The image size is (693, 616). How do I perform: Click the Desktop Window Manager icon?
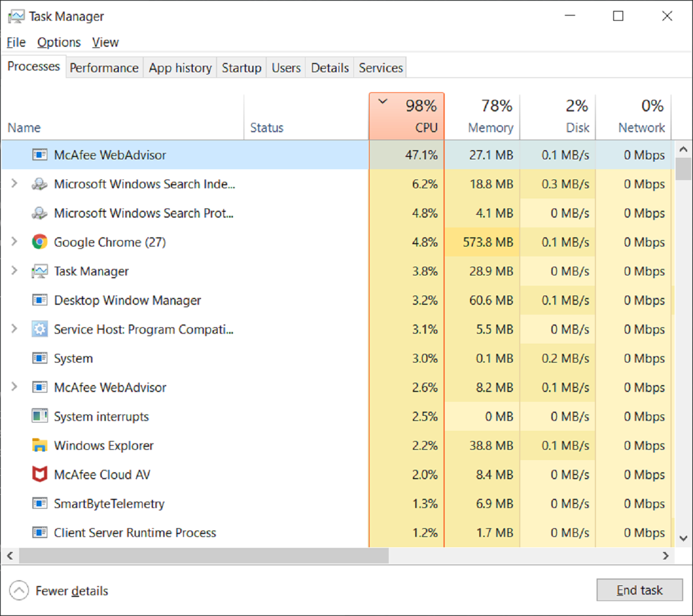(39, 300)
